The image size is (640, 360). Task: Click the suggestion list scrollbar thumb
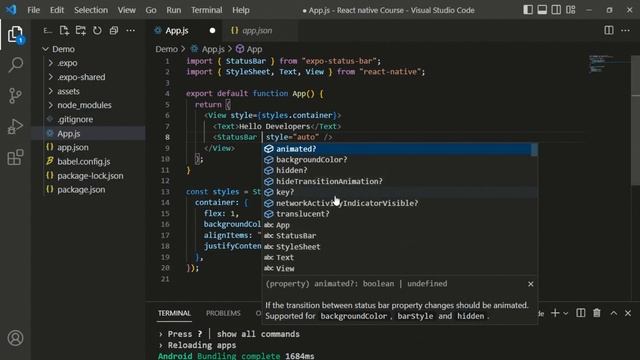[534, 150]
